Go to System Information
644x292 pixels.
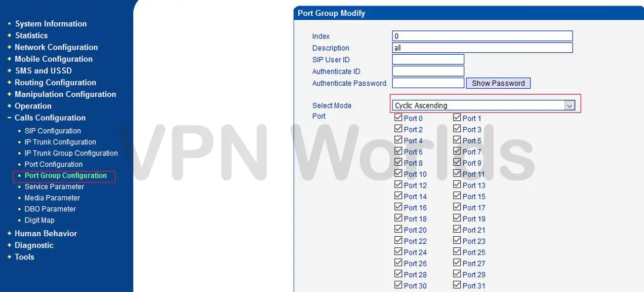point(51,23)
